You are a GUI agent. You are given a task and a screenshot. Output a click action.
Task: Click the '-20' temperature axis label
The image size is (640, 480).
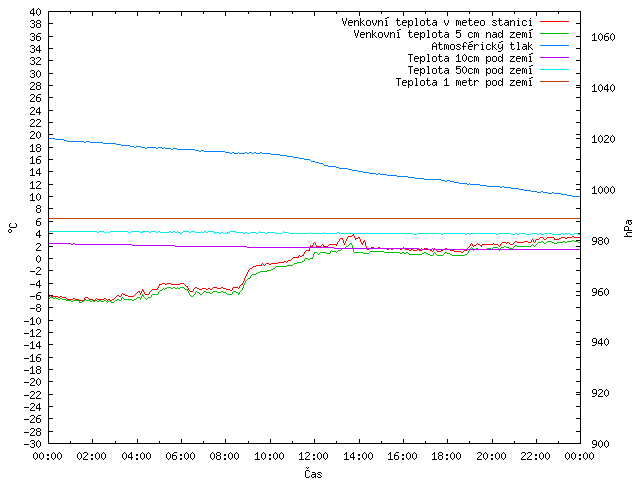pos(33,382)
